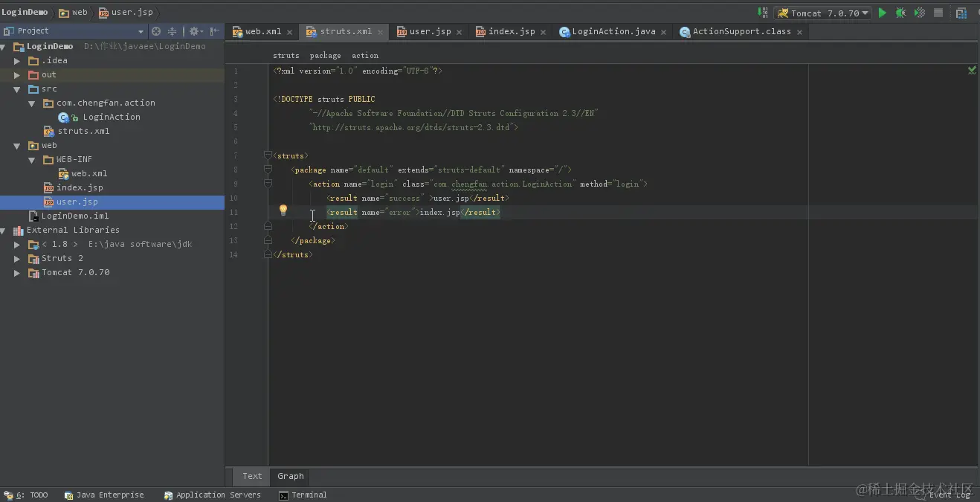
Task: Click 'user.jsp' text on line 10
Action: coord(451,198)
